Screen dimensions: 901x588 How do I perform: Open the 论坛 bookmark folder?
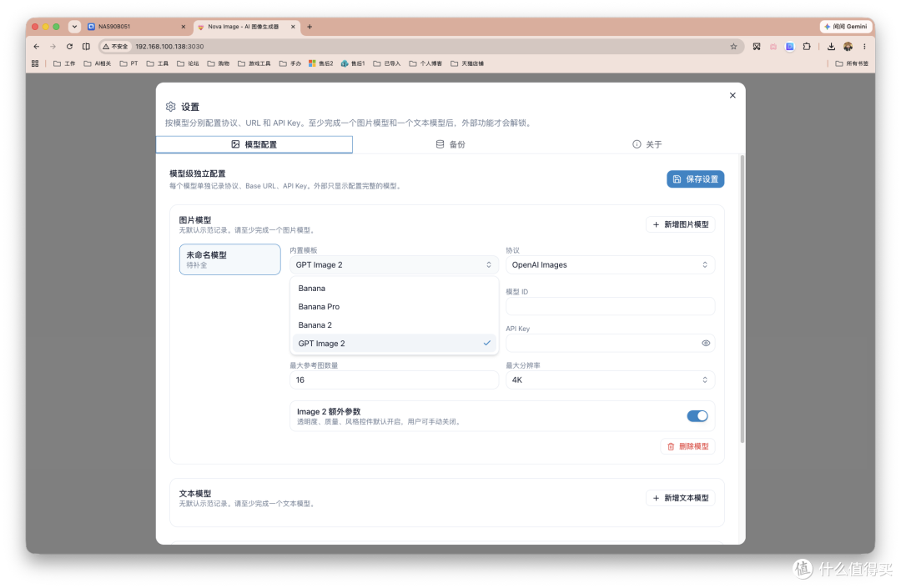pyautogui.click(x=188, y=63)
